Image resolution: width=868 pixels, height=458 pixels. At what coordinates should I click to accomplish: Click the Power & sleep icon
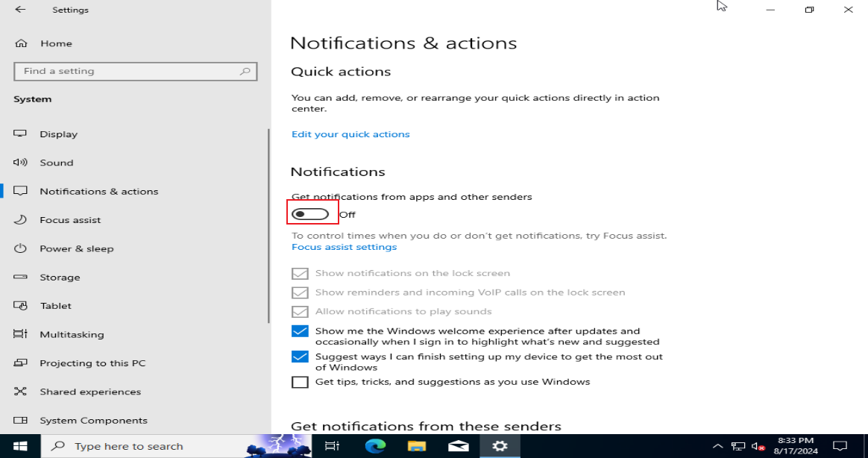[x=20, y=248]
